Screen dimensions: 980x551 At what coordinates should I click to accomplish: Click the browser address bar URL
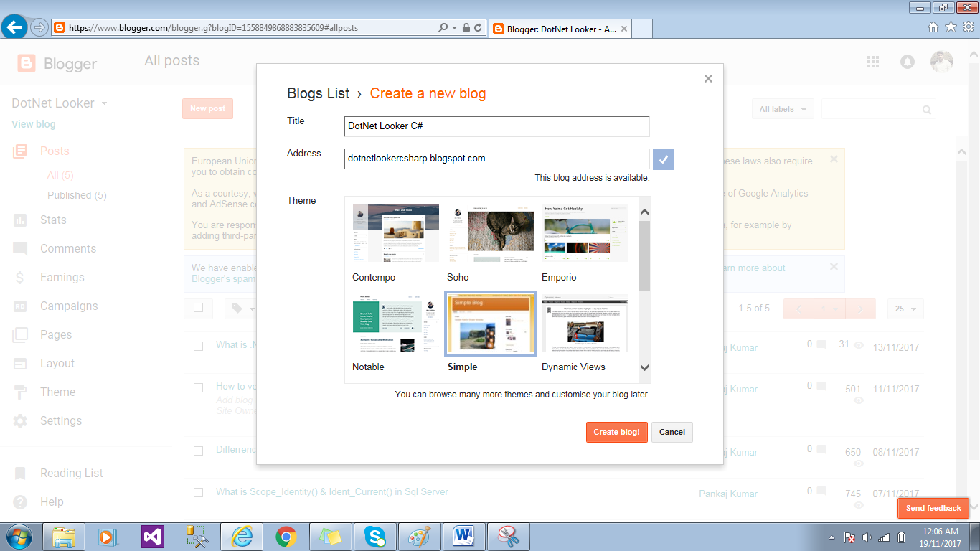(x=213, y=28)
